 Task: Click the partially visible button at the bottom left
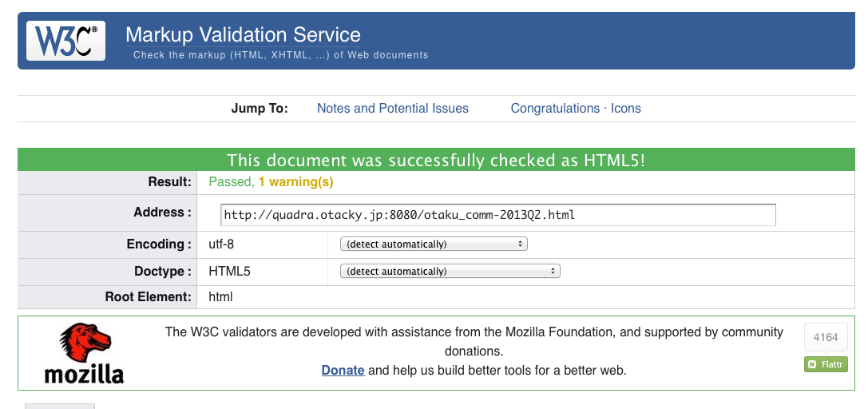[x=60, y=407]
